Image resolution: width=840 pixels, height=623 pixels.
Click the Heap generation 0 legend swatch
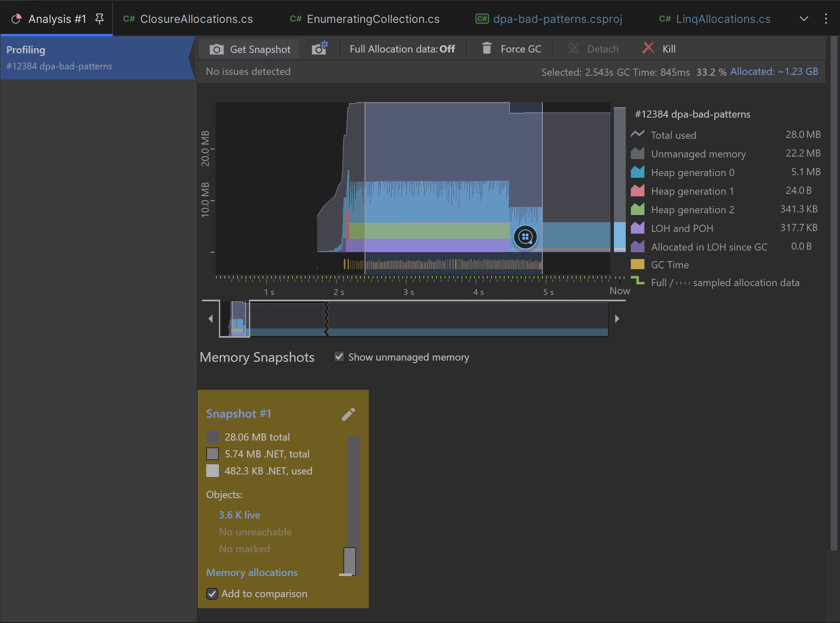[638, 172]
